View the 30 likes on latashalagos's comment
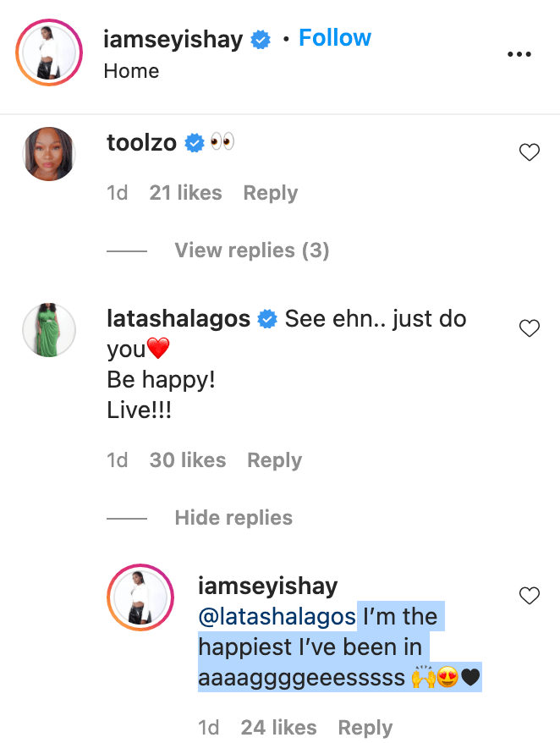560x743 pixels. coord(188,460)
